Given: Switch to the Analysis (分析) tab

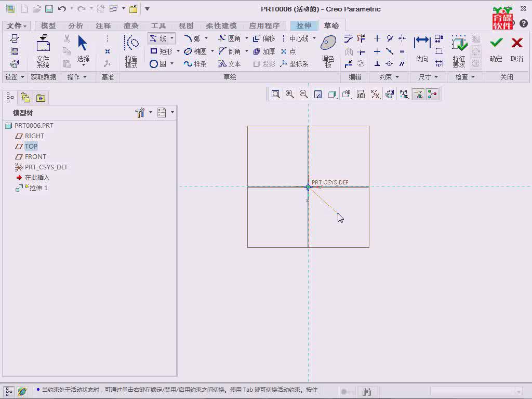Looking at the screenshot, I should click(x=76, y=25).
